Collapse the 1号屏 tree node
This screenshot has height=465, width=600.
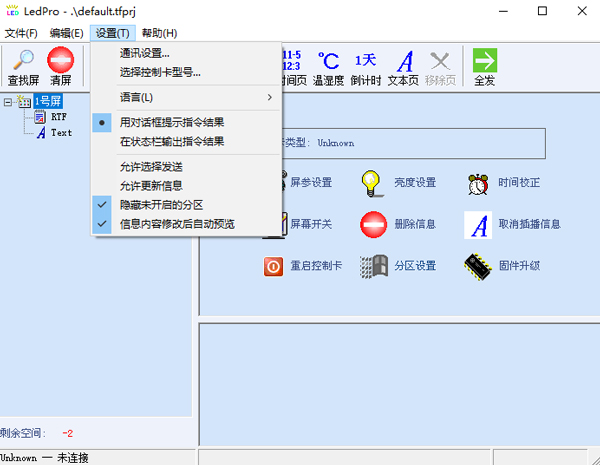[x=8, y=101]
